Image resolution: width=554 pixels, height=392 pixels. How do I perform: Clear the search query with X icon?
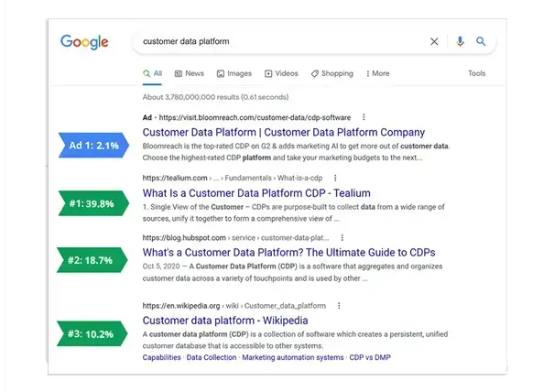tap(434, 41)
